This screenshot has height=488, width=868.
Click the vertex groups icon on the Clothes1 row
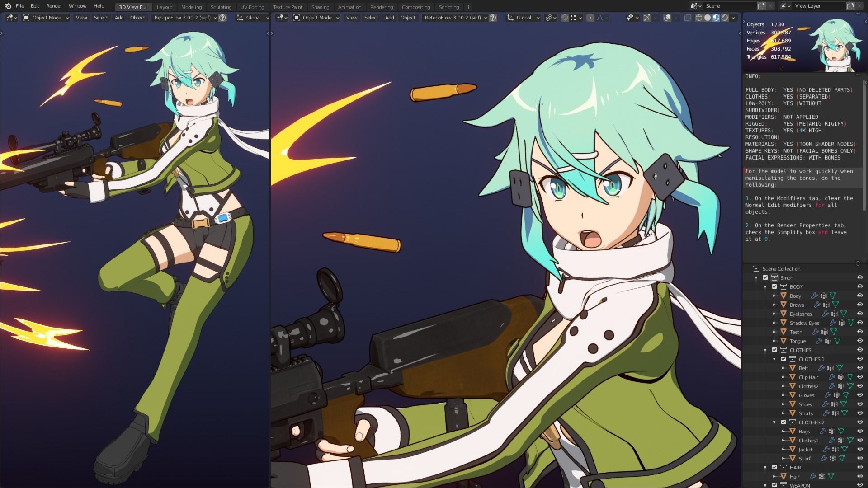[841, 440]
